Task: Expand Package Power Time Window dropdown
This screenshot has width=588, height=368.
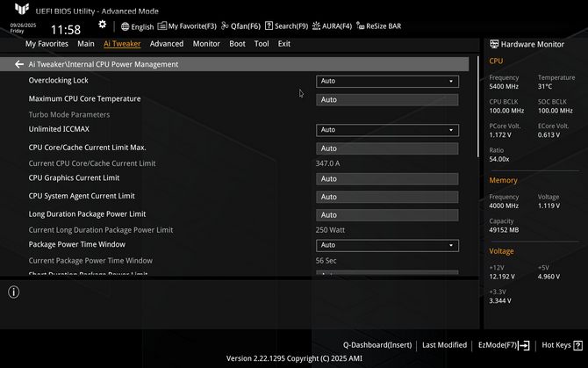Action: (387, 246)
